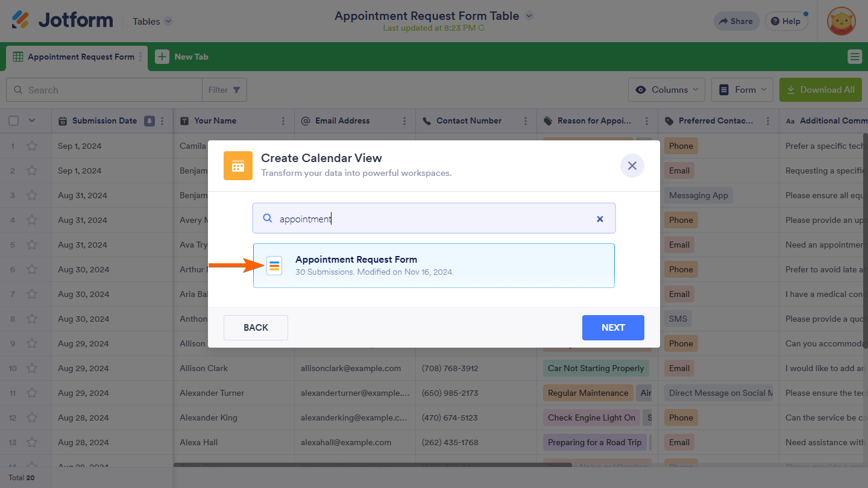This screenshot has width=868, height=488.
Task: Open Submission Date column options menu
Action: 162,121
